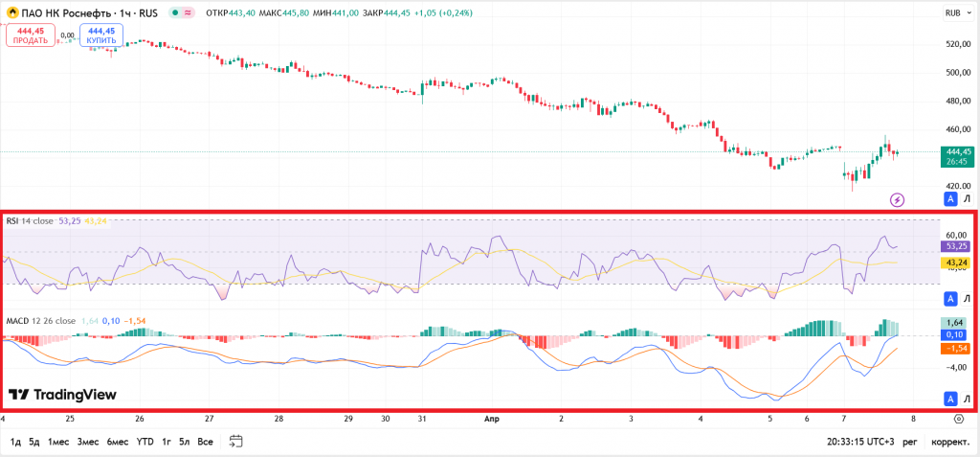
Task: Select the Все time range
Action: point(205,442)
